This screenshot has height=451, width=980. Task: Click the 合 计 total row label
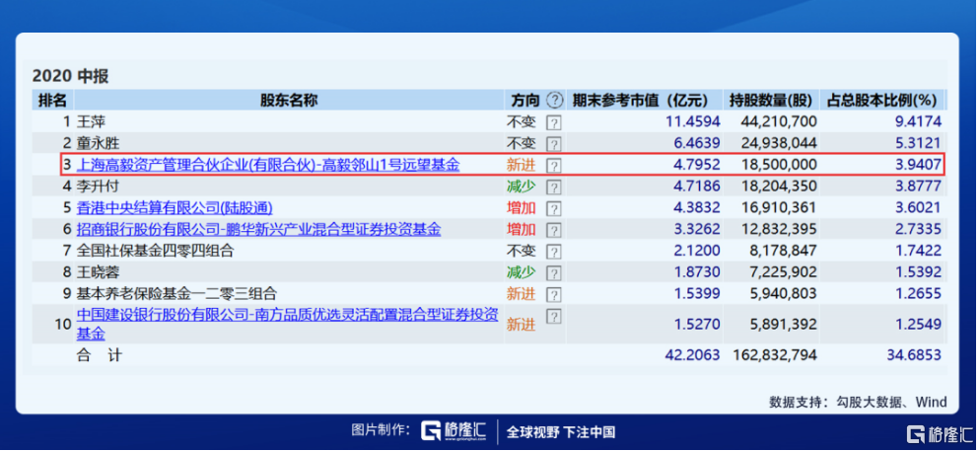click(x=100, y=355)
